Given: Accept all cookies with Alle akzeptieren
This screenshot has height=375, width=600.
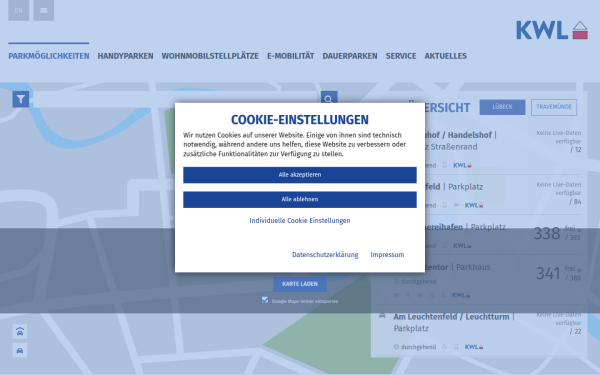Looking at the screenshot, I should click(x=300, y=175).
